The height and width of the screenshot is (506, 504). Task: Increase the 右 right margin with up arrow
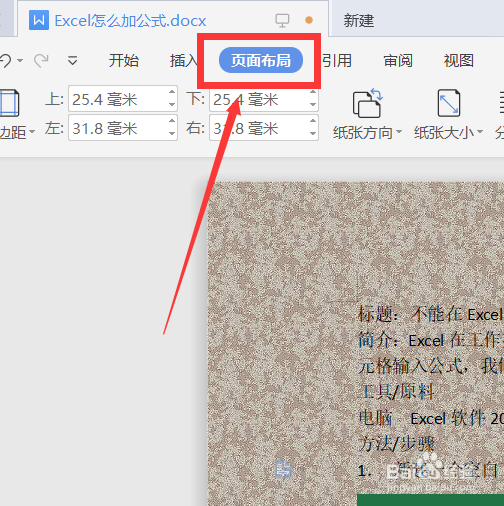coord(313,121)
